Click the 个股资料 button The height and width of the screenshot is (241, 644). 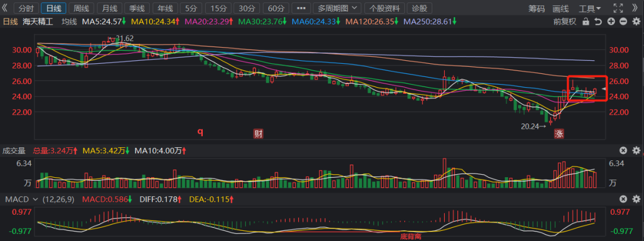(383, 8)
